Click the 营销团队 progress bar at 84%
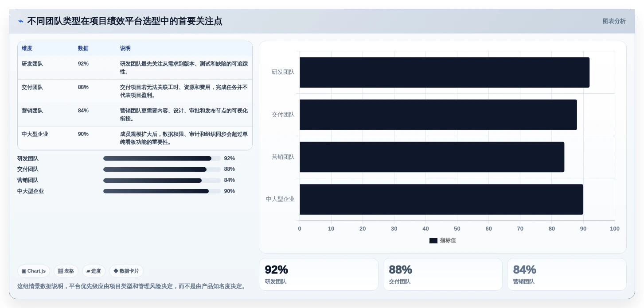The height and width of the screenshot is (308, 644). pos(162,180)
